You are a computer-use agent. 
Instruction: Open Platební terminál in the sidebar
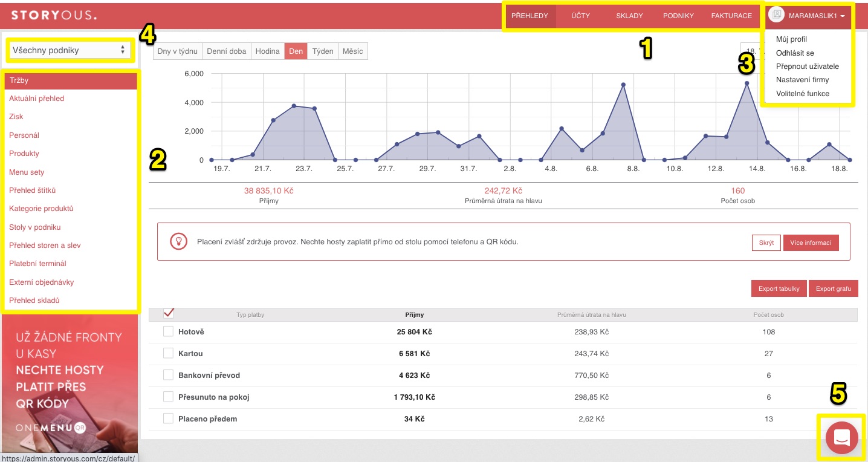click(37, 264)
